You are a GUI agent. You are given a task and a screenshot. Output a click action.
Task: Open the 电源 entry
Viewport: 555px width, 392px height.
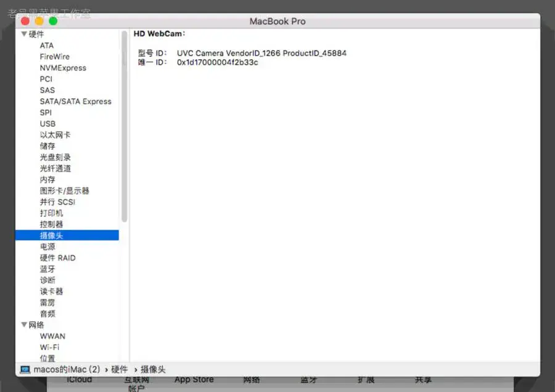click(x=47, y=247)
